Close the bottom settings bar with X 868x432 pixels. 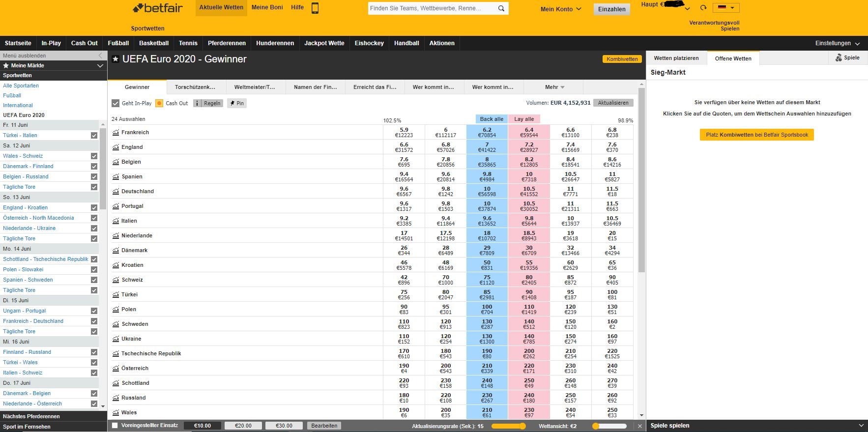click(639, 426)
